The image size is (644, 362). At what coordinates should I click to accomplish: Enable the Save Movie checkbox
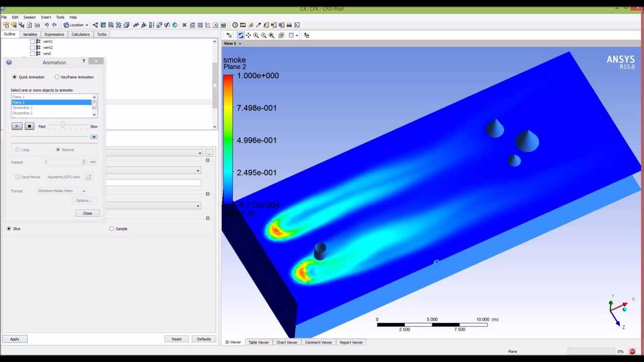coord(18,176)
